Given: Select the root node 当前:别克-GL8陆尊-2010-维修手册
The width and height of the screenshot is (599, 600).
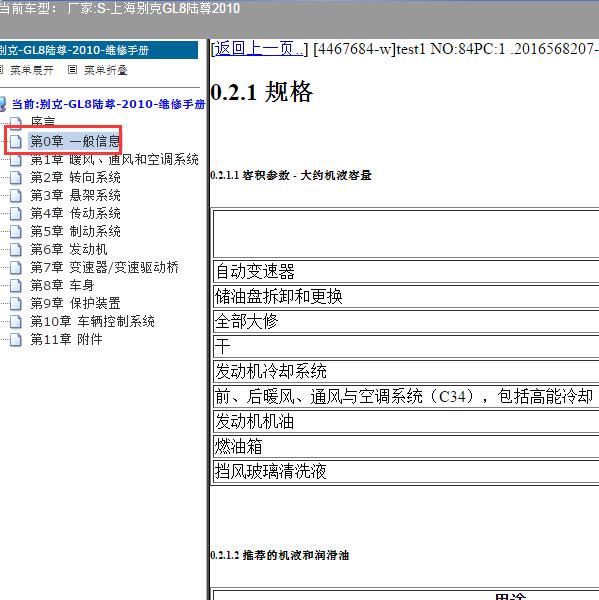Looking at the screenshot, I should (x=108, y=104).
